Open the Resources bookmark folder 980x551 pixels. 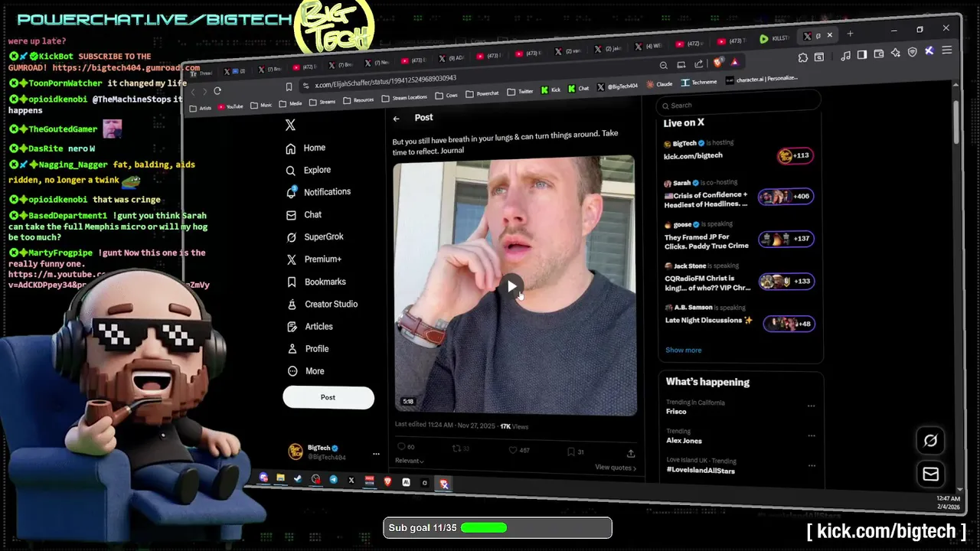click(x=359, y=99)
